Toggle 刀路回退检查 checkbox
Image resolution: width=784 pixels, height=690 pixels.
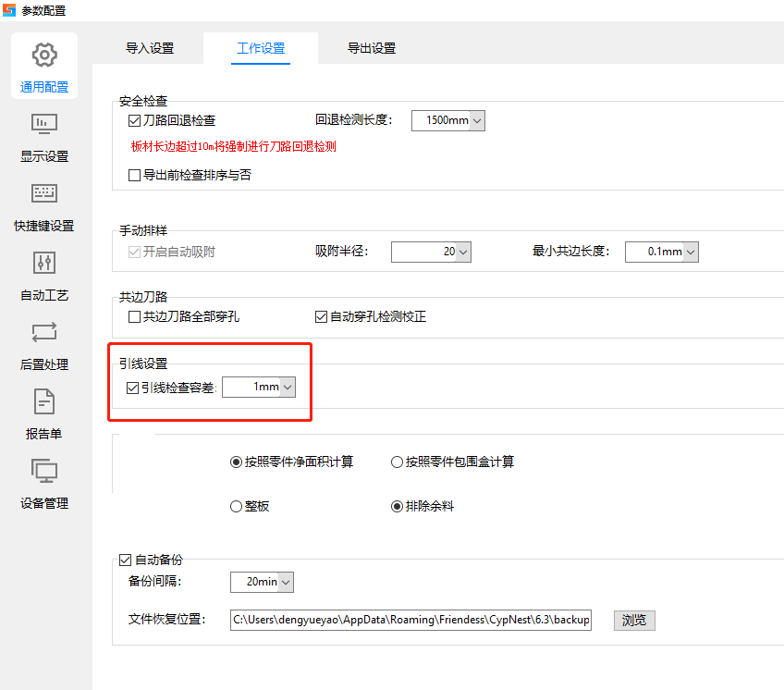coord(134,120)
